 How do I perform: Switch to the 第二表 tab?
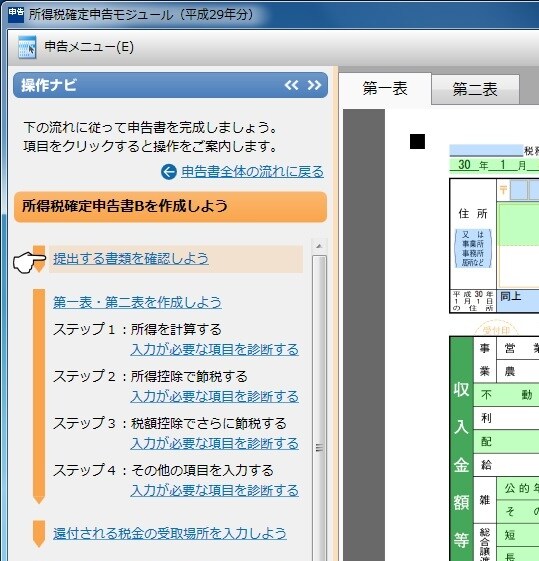(475, 89)
